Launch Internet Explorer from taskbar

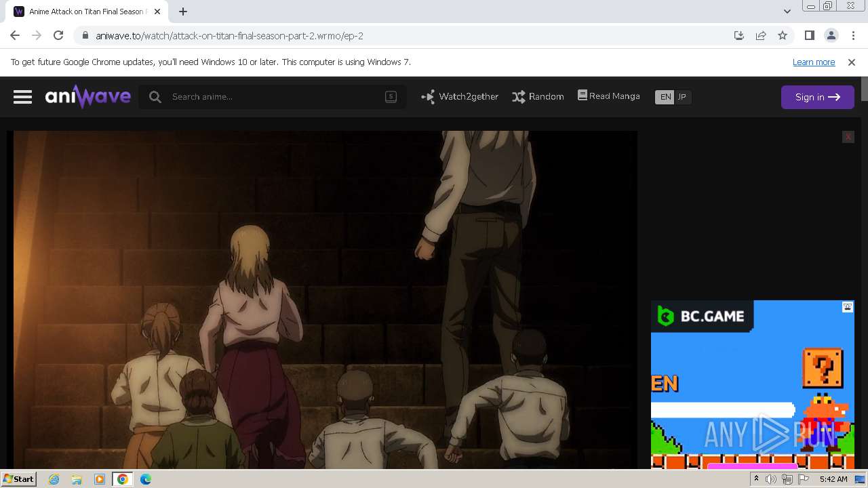(x=54, y=479)
